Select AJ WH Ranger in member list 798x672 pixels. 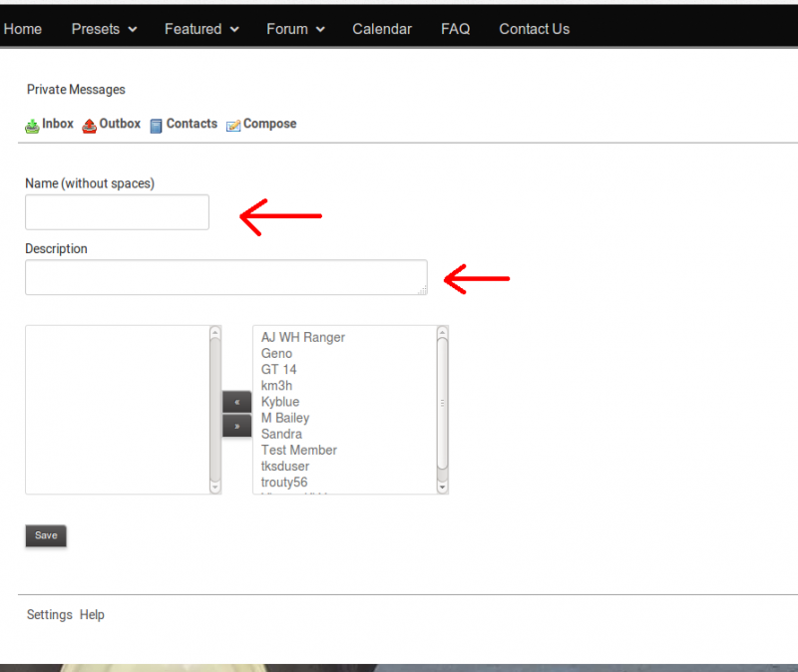[303, 338]
